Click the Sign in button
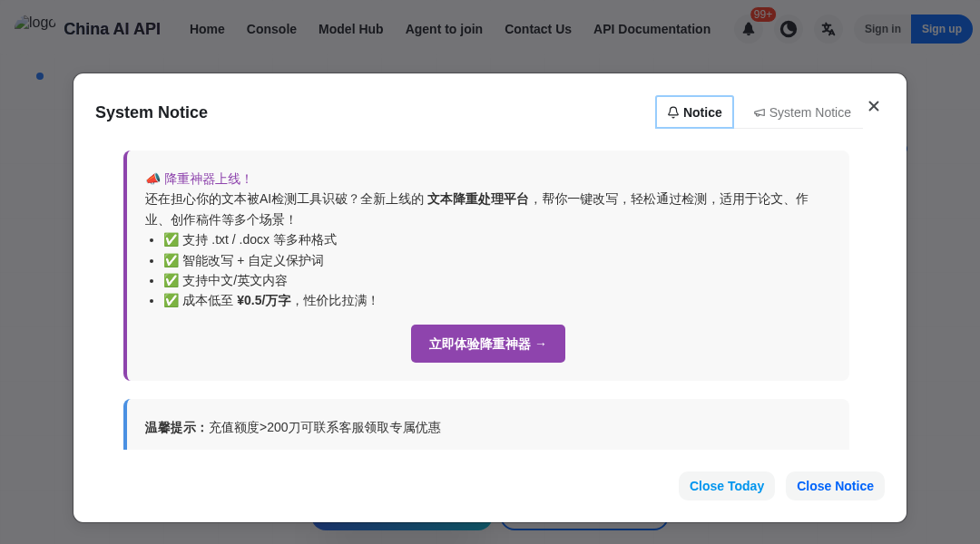 pyautogui.click(x=882, y=29)
